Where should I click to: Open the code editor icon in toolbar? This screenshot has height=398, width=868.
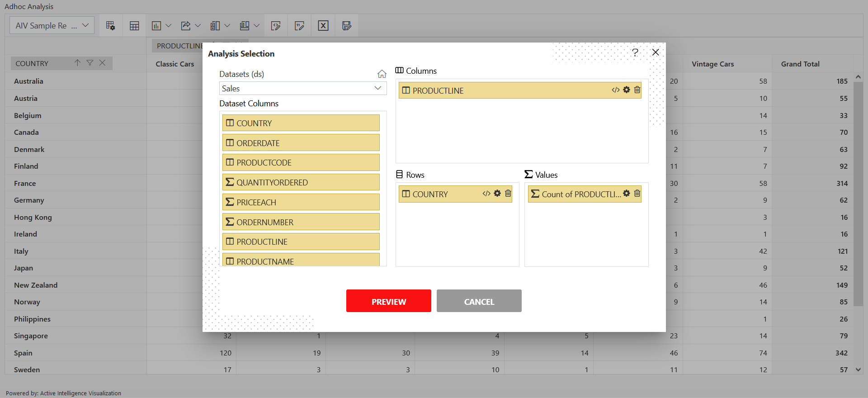click(276, 26)
